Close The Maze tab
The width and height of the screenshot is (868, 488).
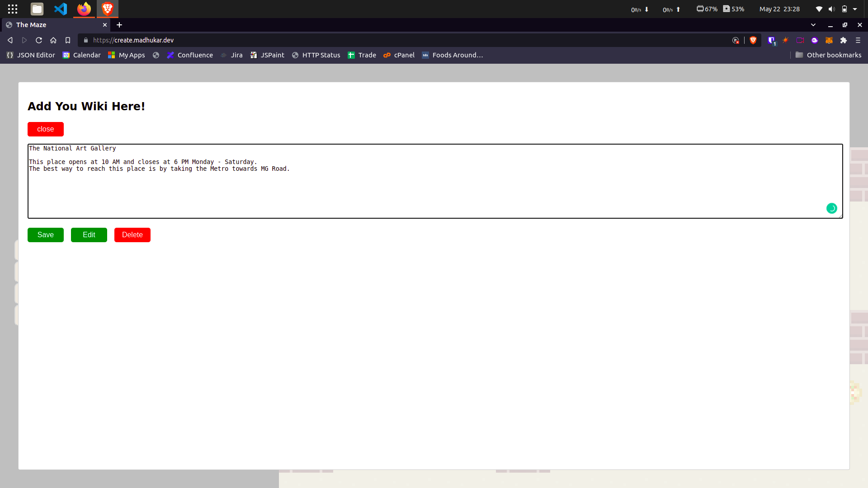pyautogui.click(x=105, y=25)
